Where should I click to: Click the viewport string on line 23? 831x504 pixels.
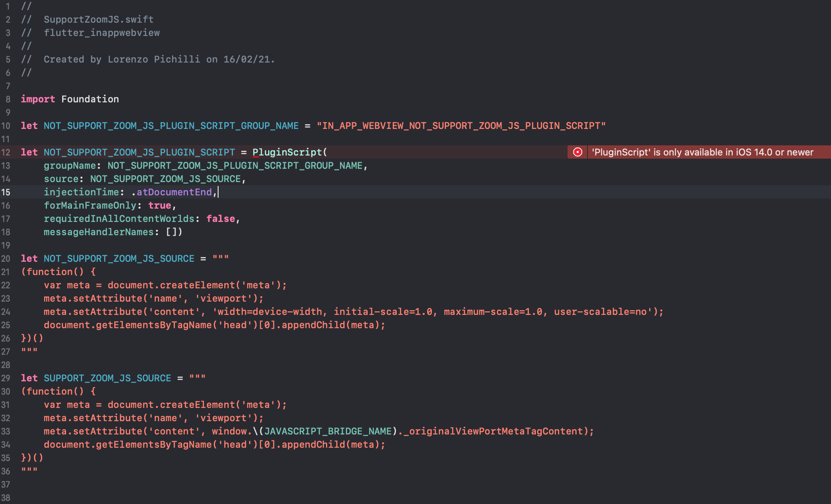coord(223,298)
